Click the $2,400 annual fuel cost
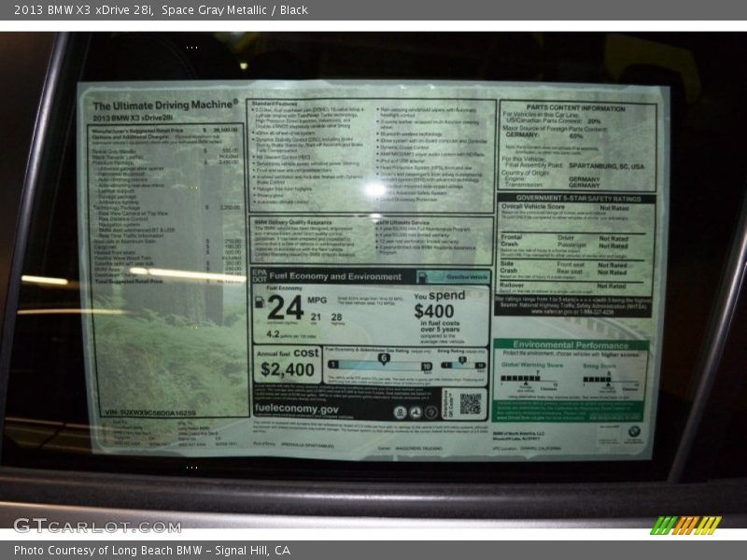747x560 pixels. (288, 370)
